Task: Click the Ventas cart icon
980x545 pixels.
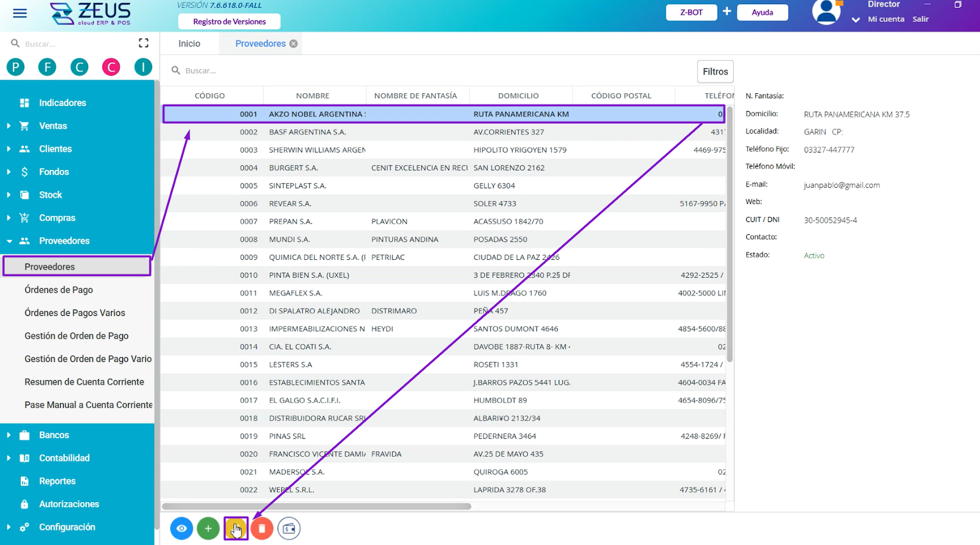Action: click(x=24, y=126)
